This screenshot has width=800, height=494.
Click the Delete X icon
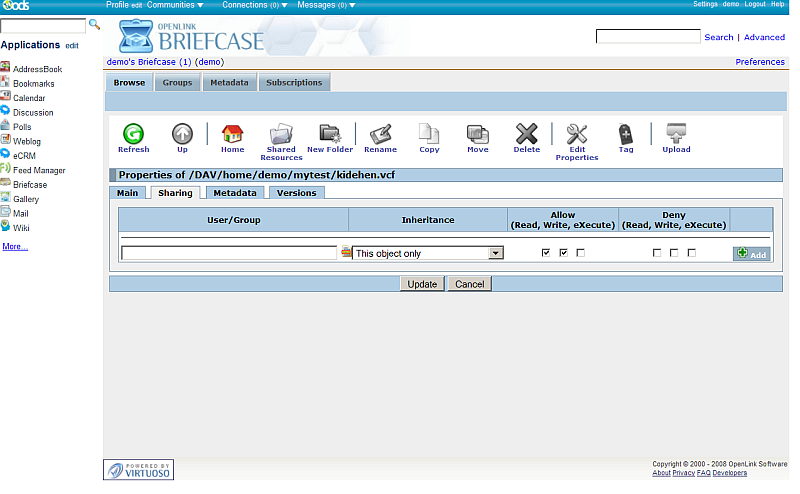click(526, 134)
